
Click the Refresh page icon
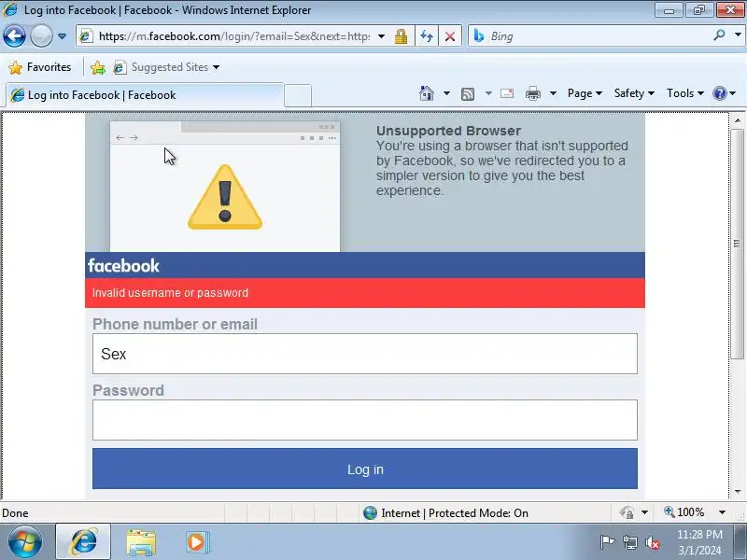coord(427,36)
